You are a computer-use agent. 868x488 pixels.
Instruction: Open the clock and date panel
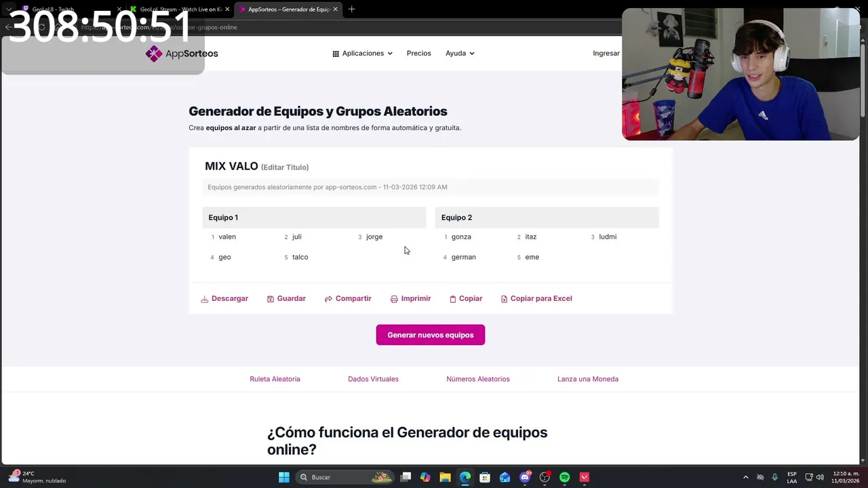(846, 477)
